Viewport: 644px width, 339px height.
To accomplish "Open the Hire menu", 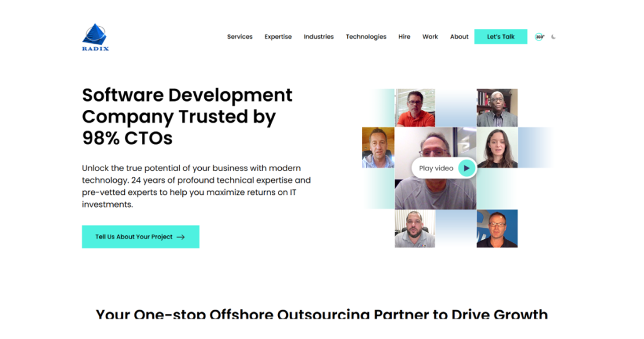I will point(405,37).
